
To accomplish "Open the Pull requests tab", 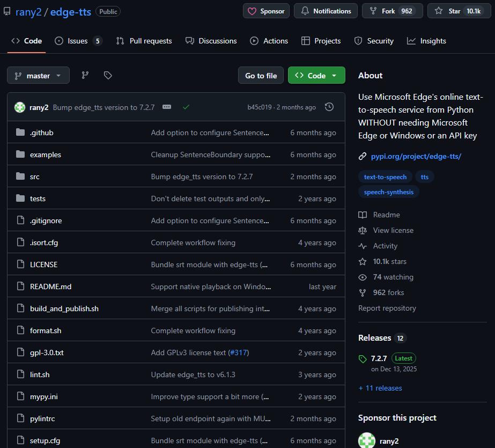I will pyautogui.click(x=144, y=41).
